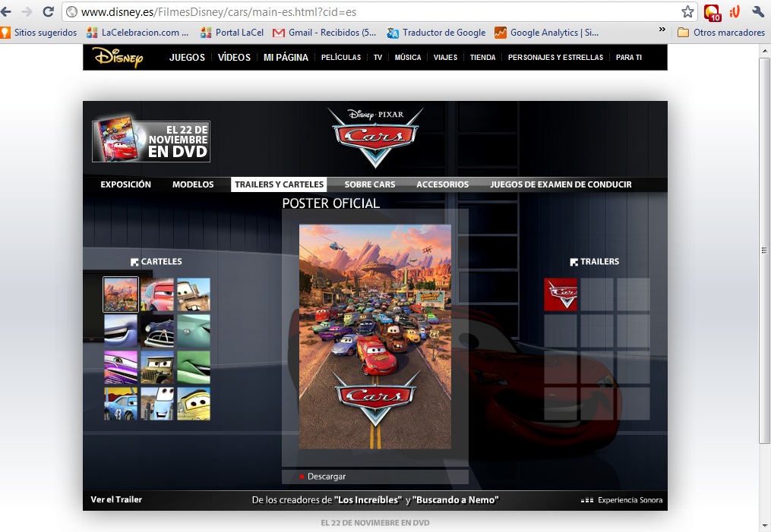Open PARA TI menu item
Viewport: 771px width, 532px height.
click(x=628, y=58)
